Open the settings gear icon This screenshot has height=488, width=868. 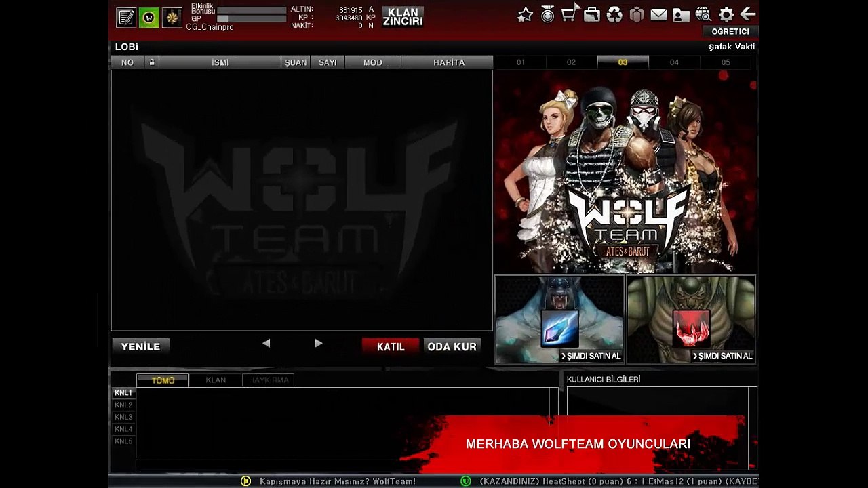pyautogui.click(x=726, y=15)
